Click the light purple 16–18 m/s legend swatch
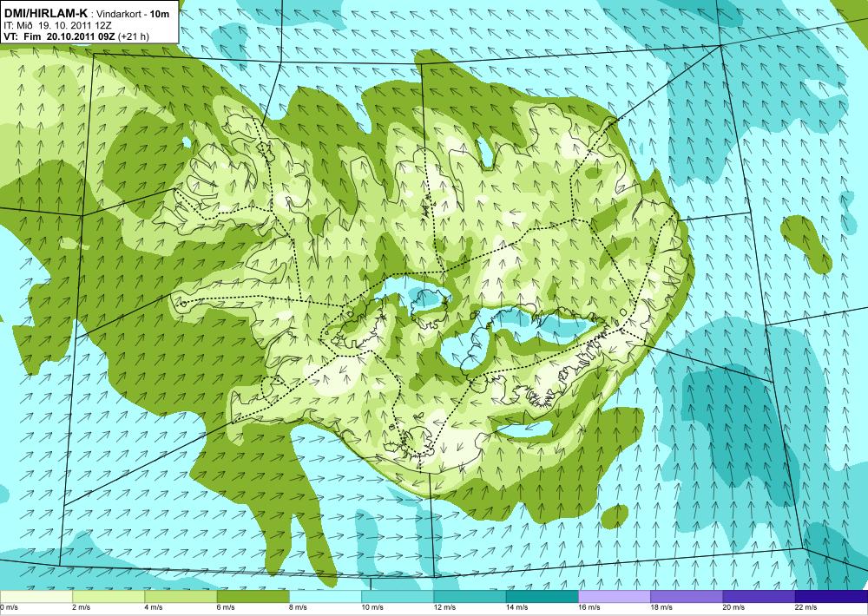Image resolution: width=868 pixels, height=616 pixels. 615,597
